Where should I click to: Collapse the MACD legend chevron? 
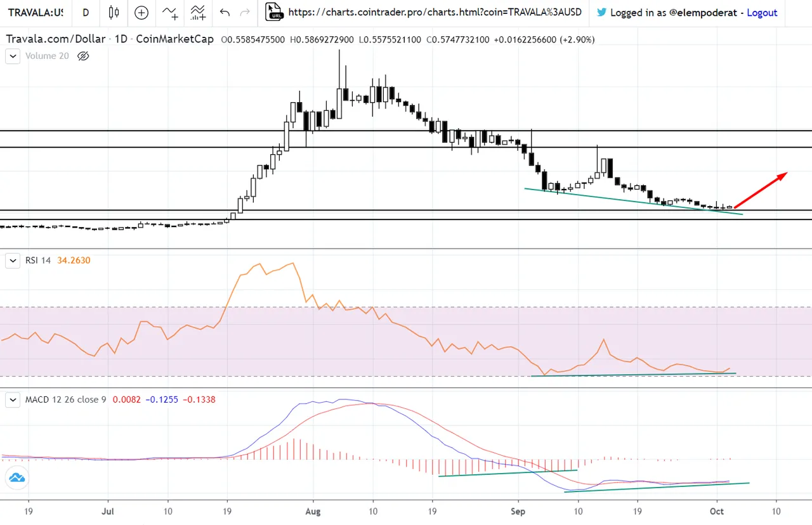point(13,399)
